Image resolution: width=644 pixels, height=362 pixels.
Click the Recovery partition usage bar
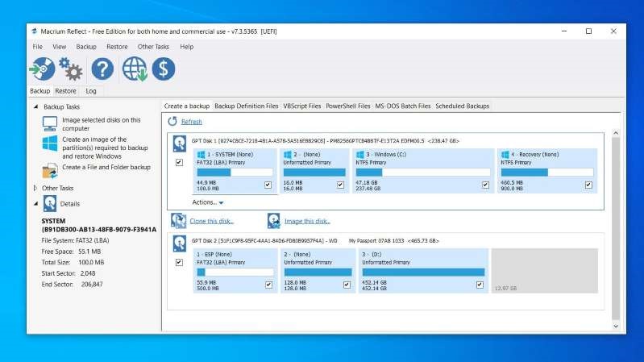pyautogui.click(x=547, y=173)
